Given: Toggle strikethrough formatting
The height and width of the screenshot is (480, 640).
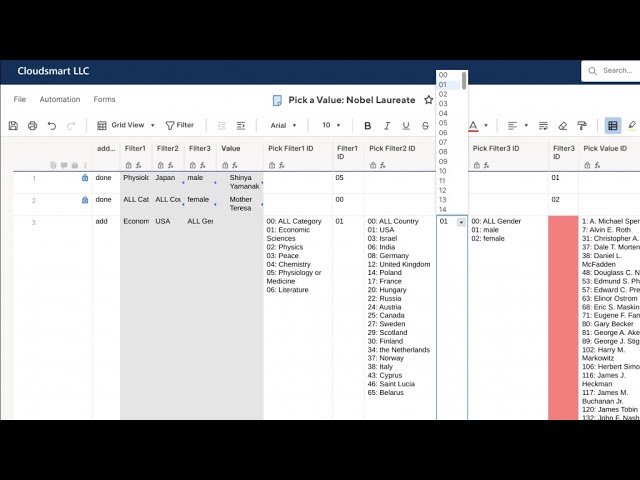Looking at the screenshot, I should click(x=425, y=126).
